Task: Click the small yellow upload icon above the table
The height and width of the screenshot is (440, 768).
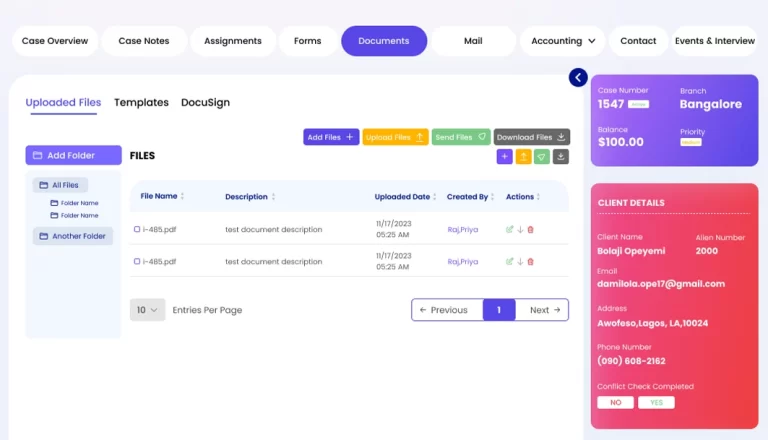Action: [523, 157]
